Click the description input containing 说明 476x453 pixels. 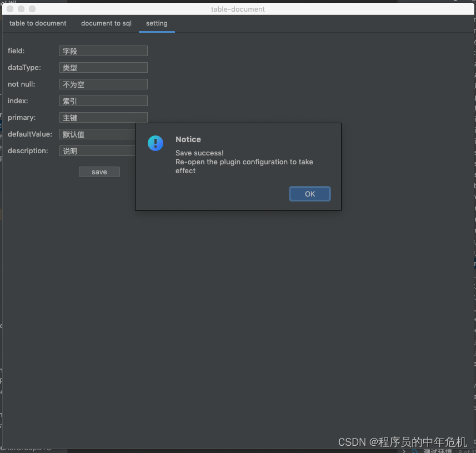97,151
